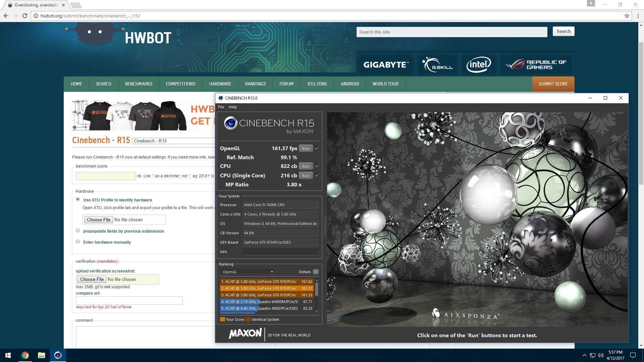Open the RANKINGS nav tab
Viewport: 644px width, 362px height.
coord(255,84)
